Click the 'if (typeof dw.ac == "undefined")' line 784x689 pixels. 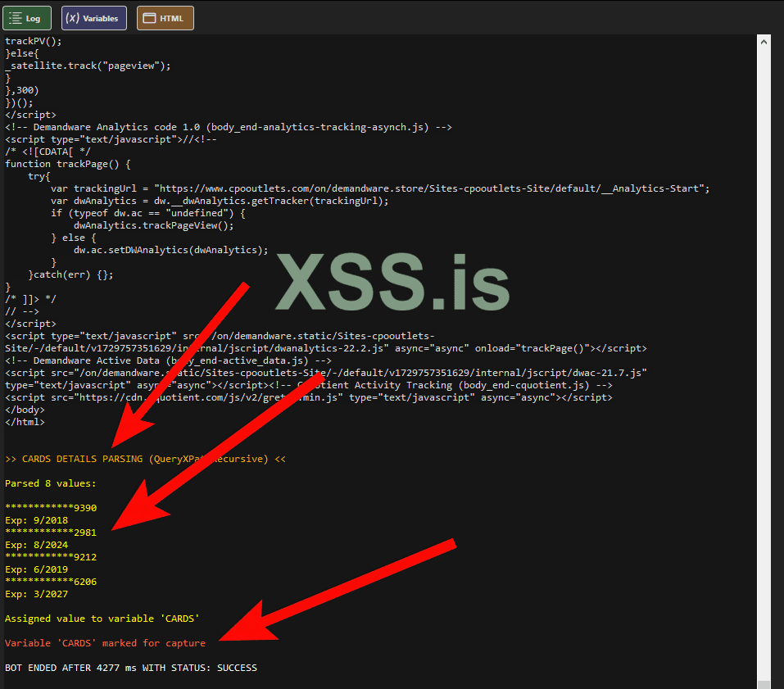coord(148,213)
